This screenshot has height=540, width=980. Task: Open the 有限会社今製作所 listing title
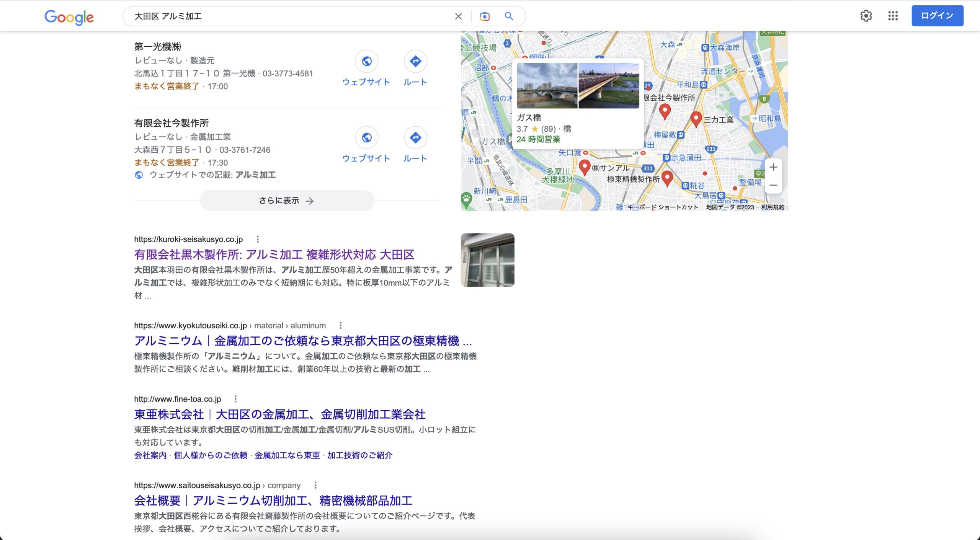(171, 123)
